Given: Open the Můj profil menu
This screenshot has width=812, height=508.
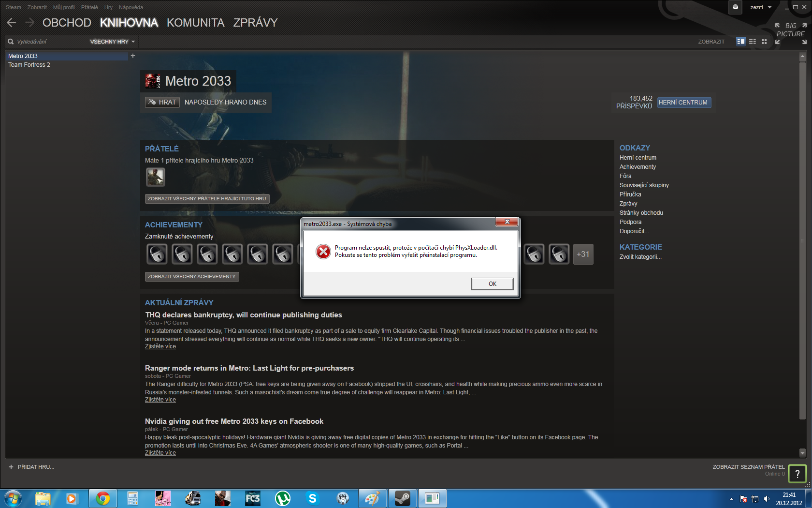Looking at the screenshot, I should (64, 7).
